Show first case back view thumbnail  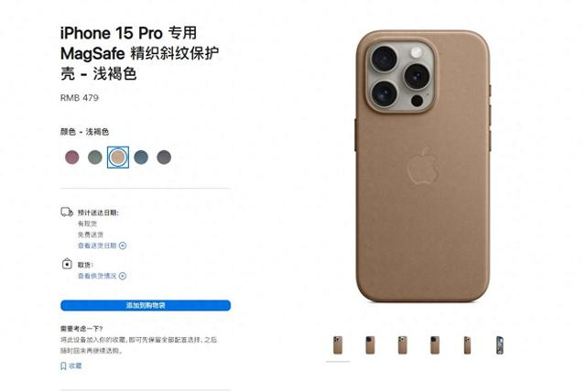338,345
